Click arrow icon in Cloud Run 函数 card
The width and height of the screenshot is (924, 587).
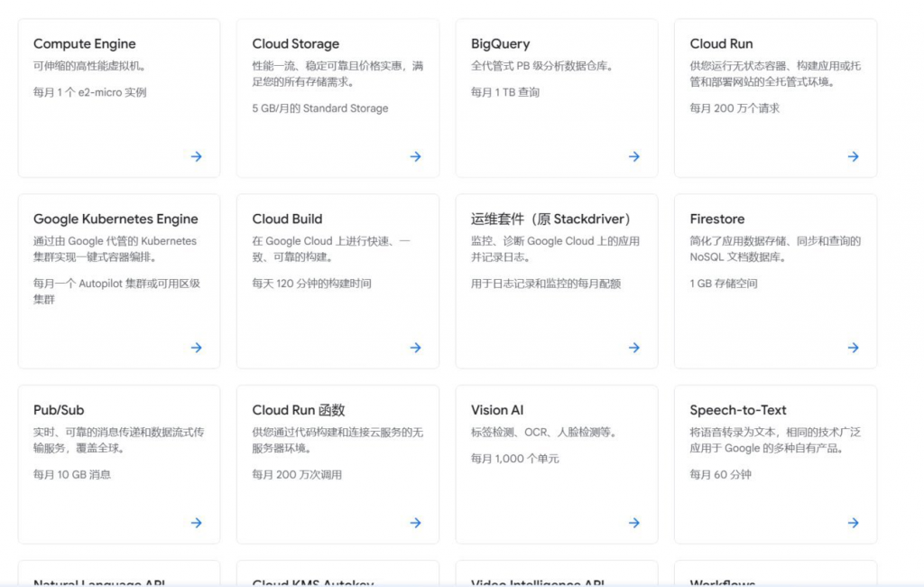(x=415, y=523)
